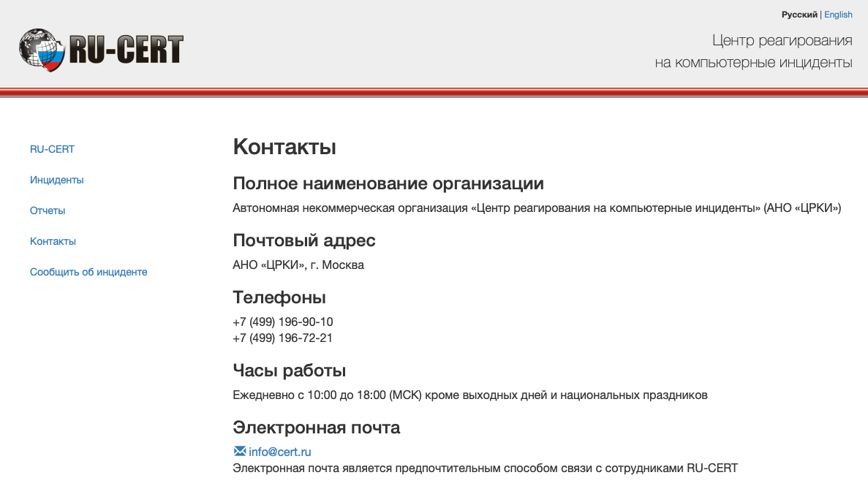Click the Контакты page heading
Screen dimensions: 868x486
pyautogui.click(x=284, y=146)
